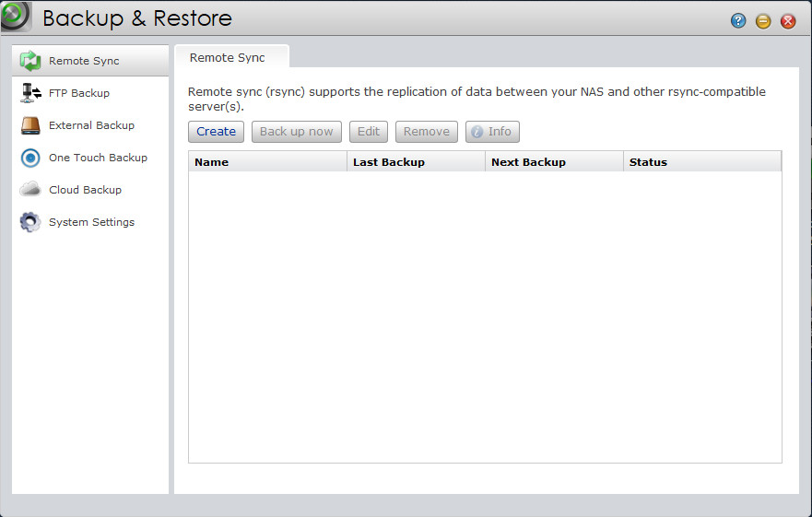Click the Next Backup column header

(554, 162)
